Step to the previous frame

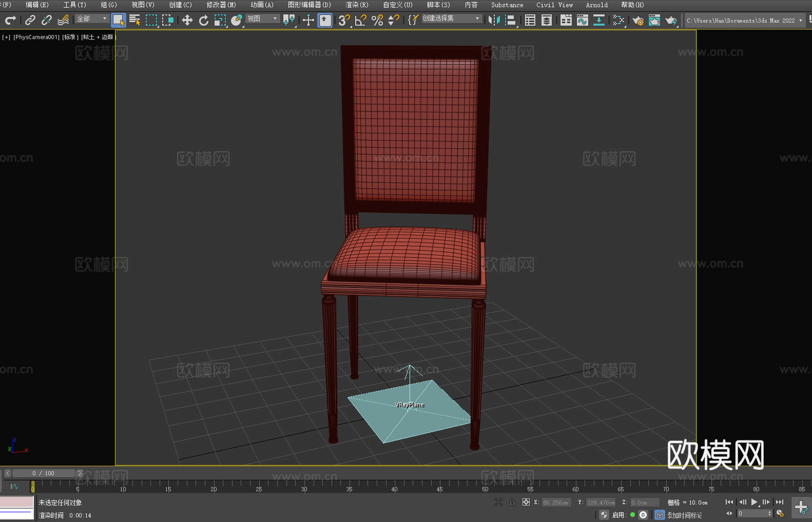(742, 502)
